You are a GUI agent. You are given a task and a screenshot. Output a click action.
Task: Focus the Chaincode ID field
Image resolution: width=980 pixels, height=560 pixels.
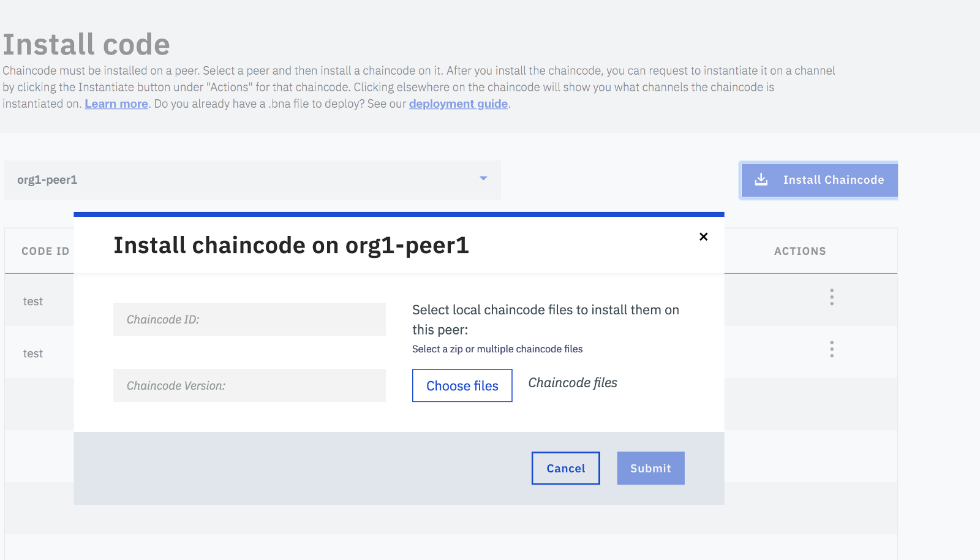click(x=249, y=319)
